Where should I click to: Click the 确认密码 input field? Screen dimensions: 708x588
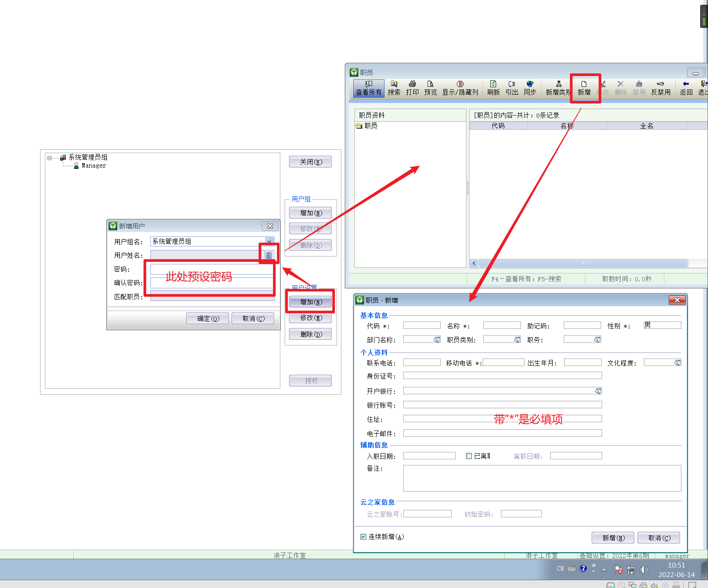pos(212,283)
